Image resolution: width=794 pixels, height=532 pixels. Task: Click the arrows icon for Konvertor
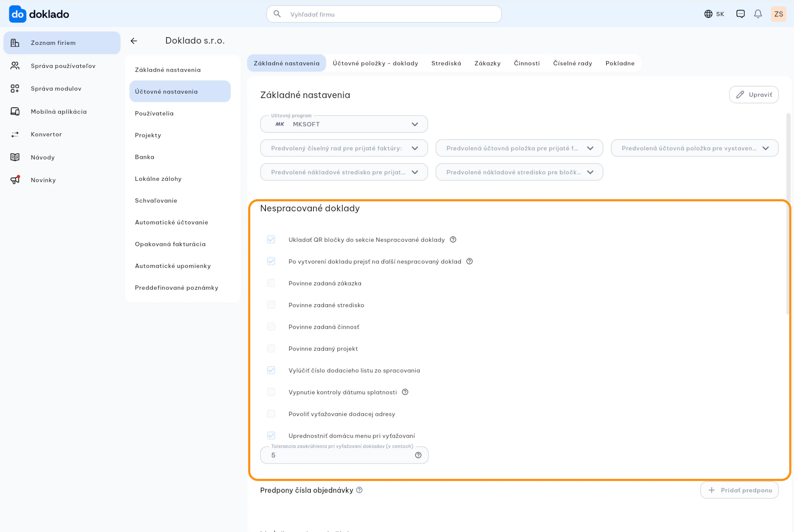[x=15, y=134]
